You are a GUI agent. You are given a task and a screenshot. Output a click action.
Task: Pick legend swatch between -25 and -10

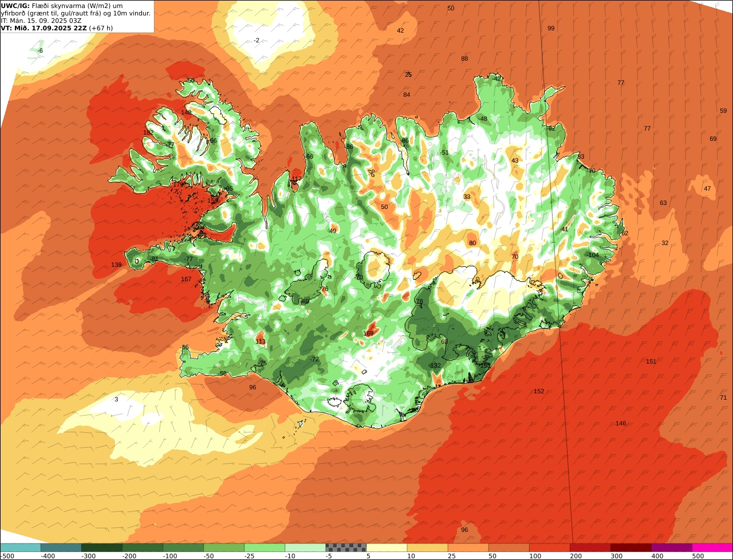point(265,547)
